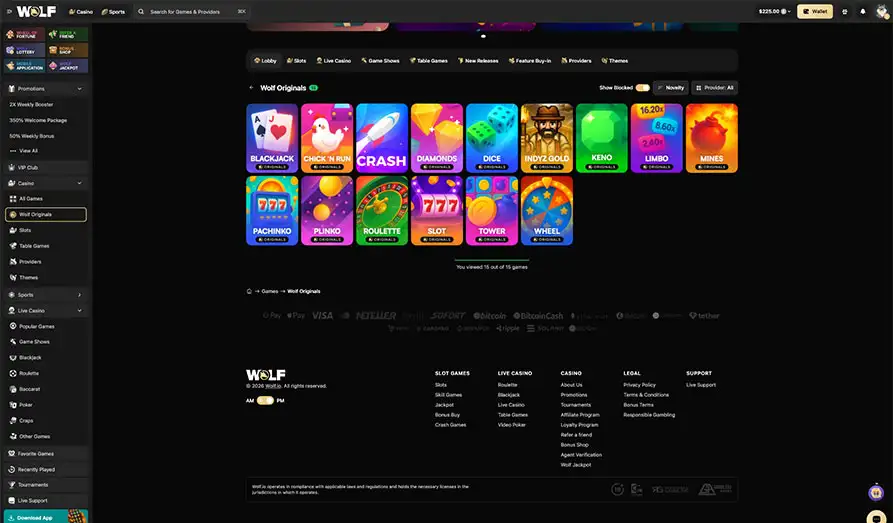Open Live Support in the sidebar
Image resolution: width=893 pixels, height=523 pixels.
click(x=46, y=501)
